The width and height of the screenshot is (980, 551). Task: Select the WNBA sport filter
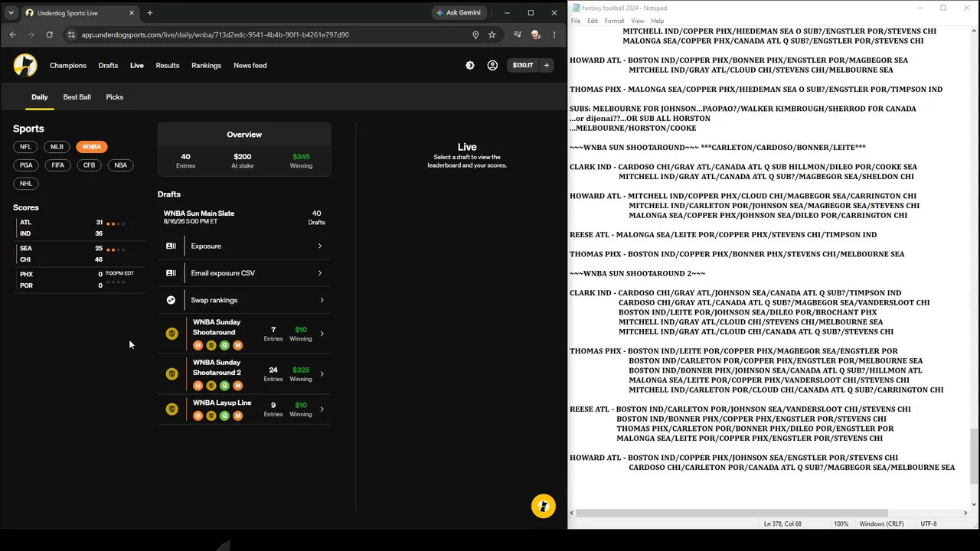coord(92,147)
